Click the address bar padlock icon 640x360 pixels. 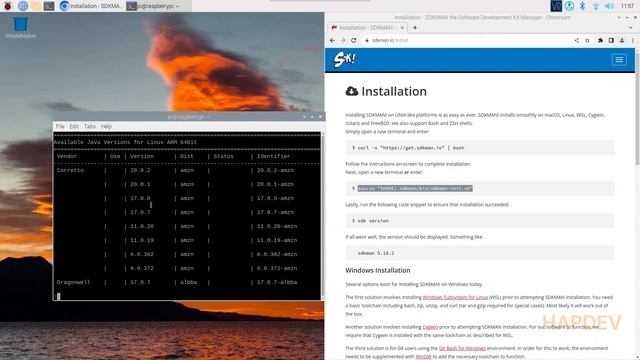[367, 40]
